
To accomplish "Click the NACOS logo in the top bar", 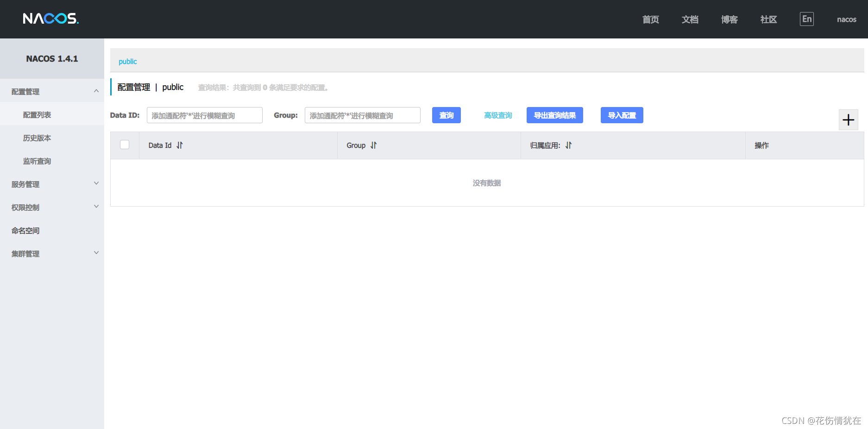I will [x=51, y=19].
